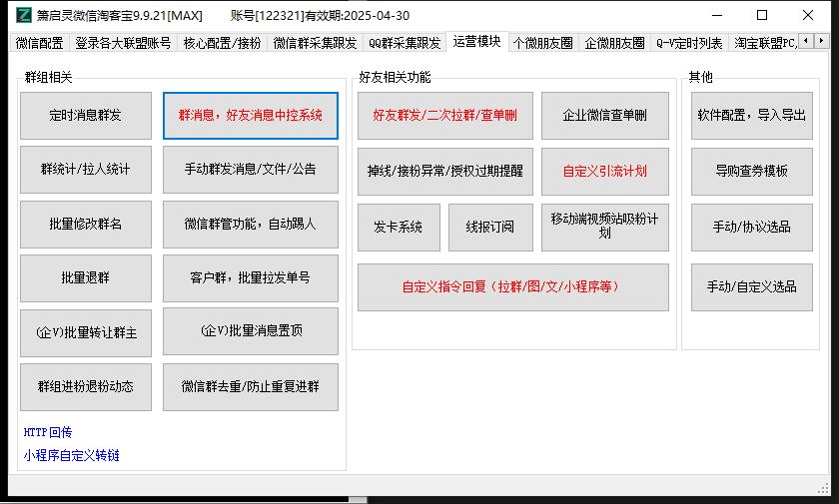This screenshot has height=504, width=839.
Task: Open 软件配置,导入导出
Action: click(x=752, y=116)
